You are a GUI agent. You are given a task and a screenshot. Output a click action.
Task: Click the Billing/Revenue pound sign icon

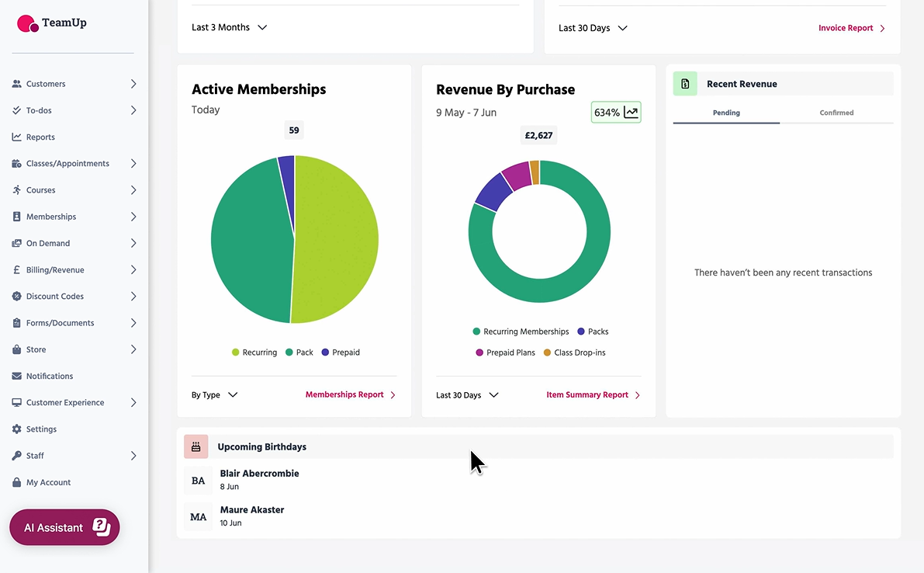coord(16,269)
